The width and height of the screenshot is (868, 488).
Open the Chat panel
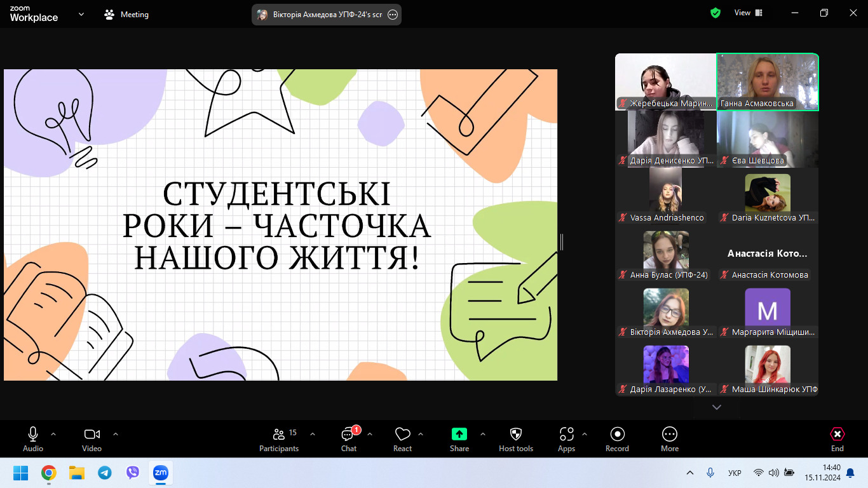click(348, 439)
